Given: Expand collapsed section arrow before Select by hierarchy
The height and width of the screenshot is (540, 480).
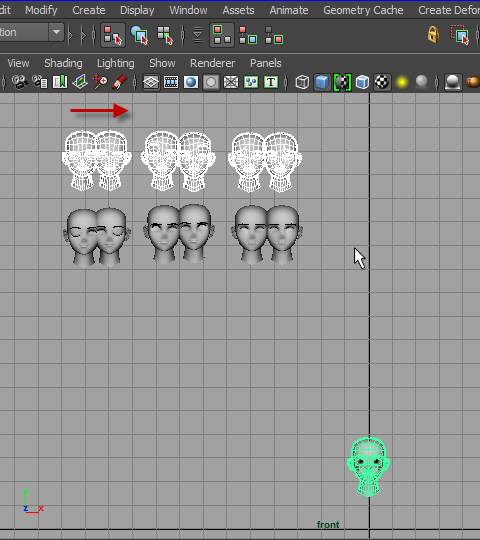Looking at the screenshot, I should click(x=83, y=34).
